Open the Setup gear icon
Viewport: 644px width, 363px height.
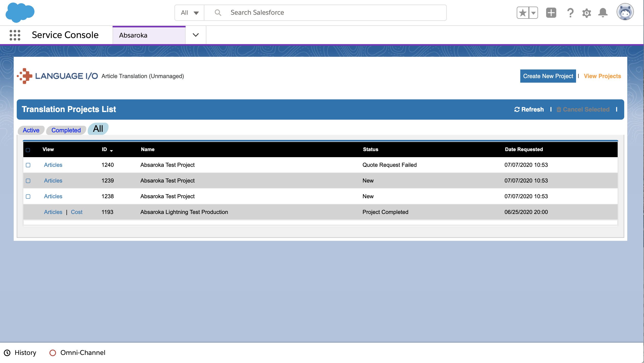click(x=586, y=13)
